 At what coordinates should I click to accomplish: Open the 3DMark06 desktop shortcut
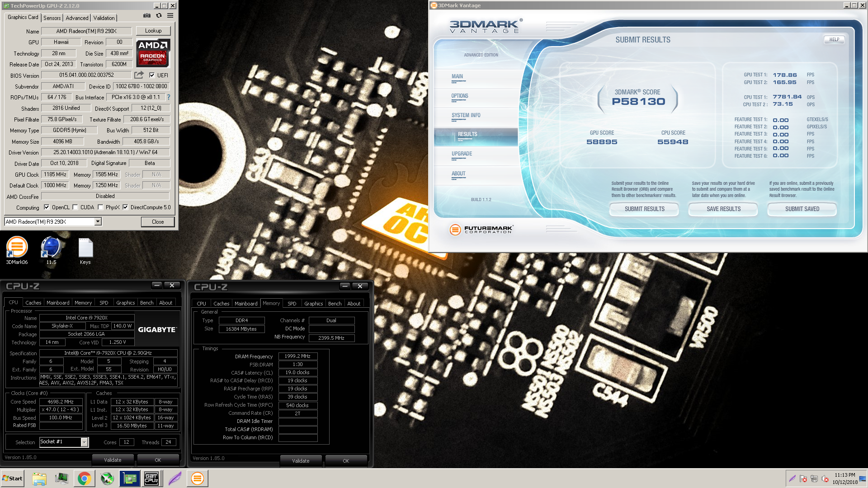point(17,251)
